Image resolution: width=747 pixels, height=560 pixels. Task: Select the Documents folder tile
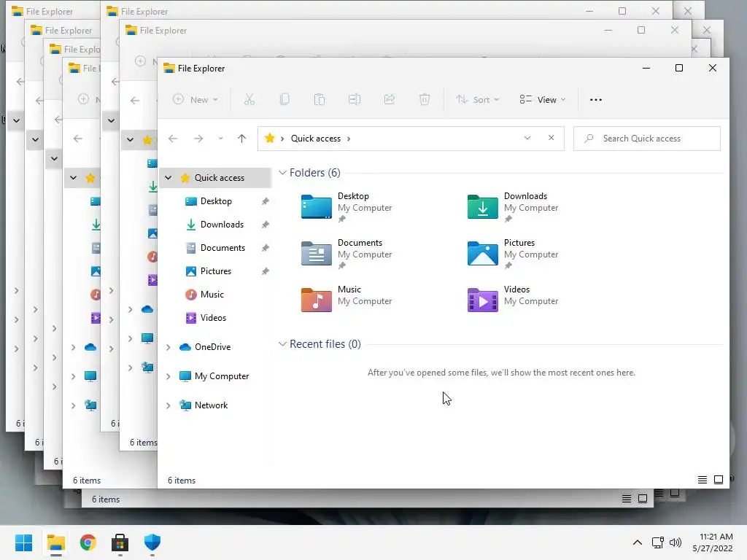coord(347,254)
